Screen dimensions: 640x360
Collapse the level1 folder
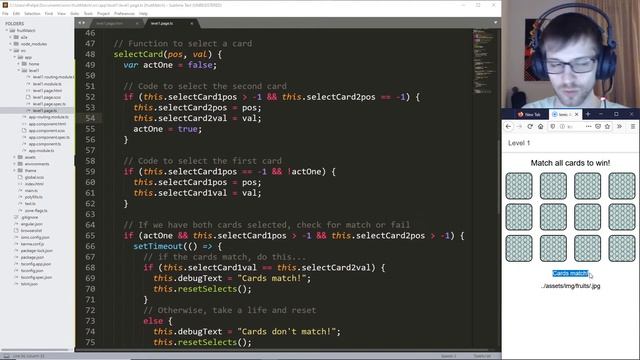coord(19,71)
